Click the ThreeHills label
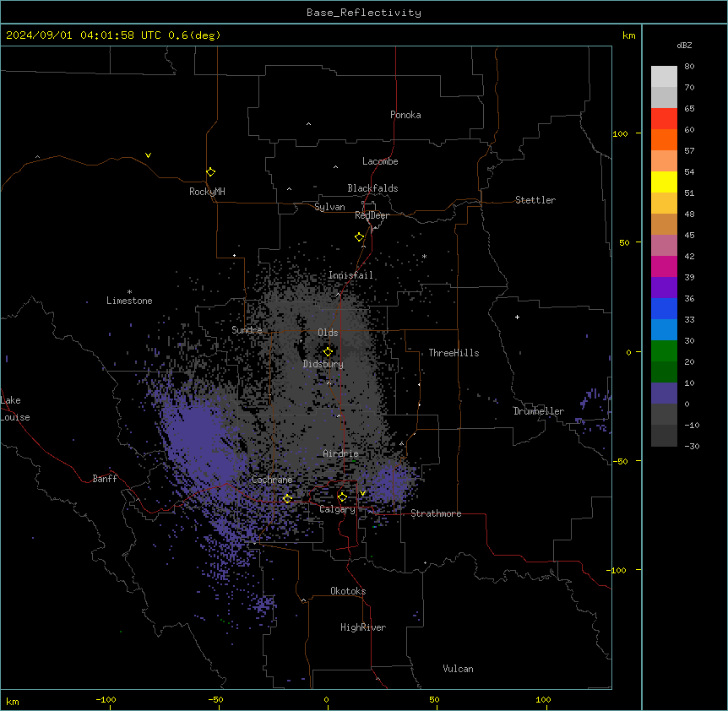728x711 pixels. [454, 353]
